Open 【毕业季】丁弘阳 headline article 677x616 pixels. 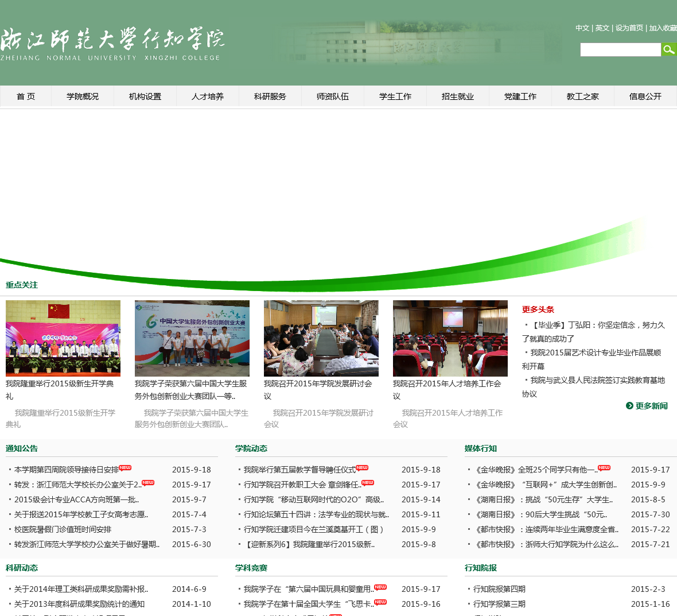[593, 332]
